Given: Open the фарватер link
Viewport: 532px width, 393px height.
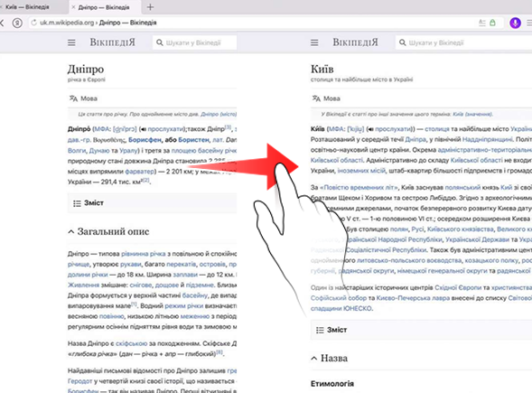Looking at the screenshot, I should [139, 172].
